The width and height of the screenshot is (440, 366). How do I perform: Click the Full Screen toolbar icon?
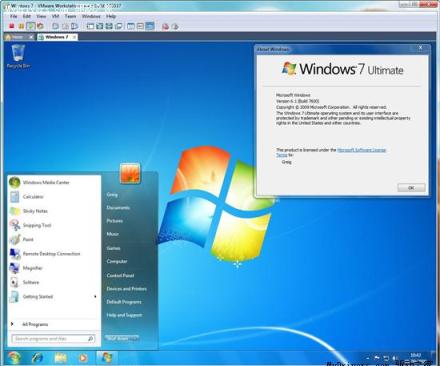[109, 26]
